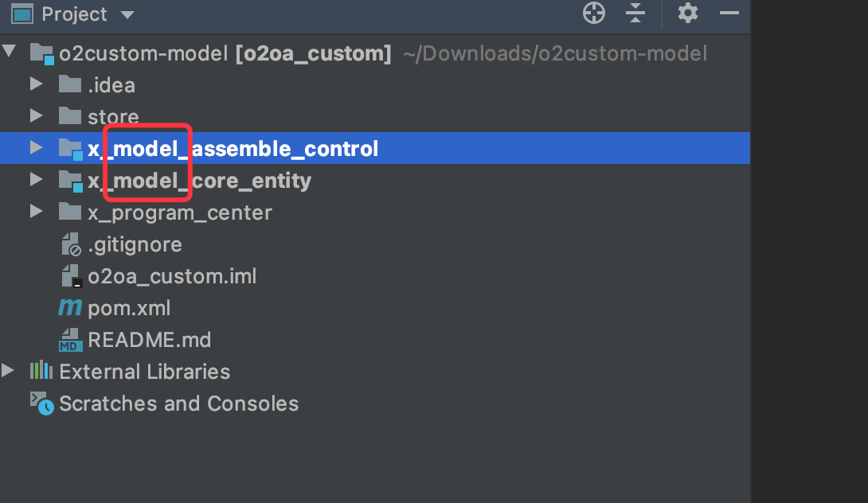The image size is (868, 503).
Task: Click the Scratches and Consoles icon
Action: (41, 403)
